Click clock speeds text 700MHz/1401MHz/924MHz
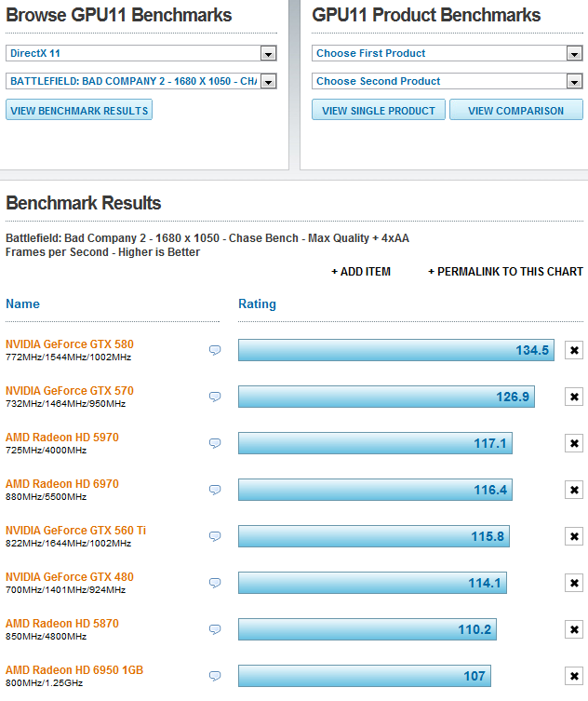The image size is (588, 701). tap(66, 589)
